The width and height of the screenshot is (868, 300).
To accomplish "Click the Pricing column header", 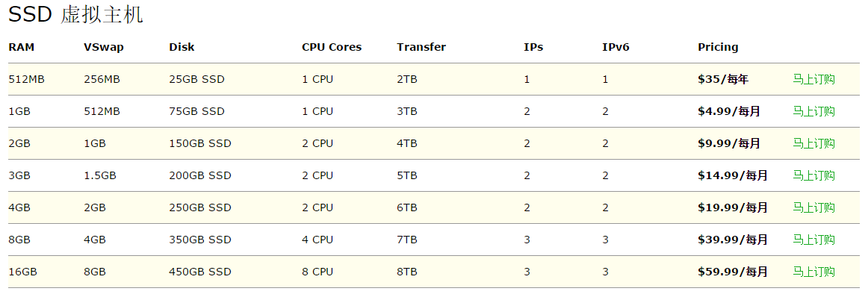I will tap(718, 47).
